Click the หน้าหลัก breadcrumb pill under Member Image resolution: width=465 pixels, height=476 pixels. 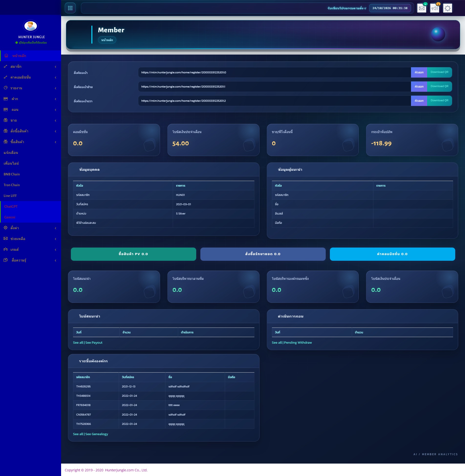107,40
